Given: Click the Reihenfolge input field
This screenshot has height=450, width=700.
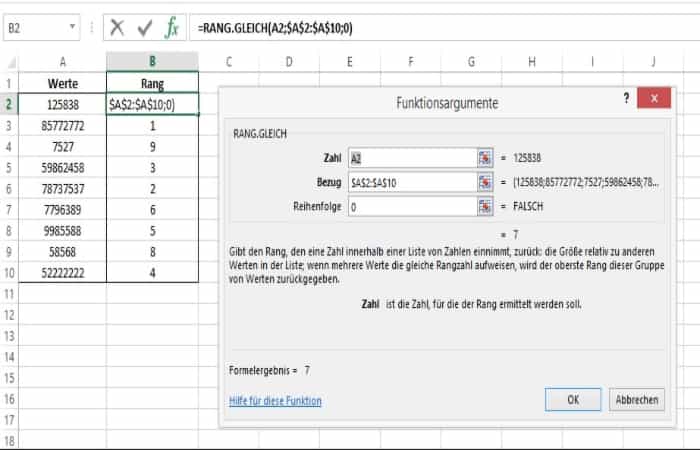Looking at the screenshot, I should [x=412, y=207].
